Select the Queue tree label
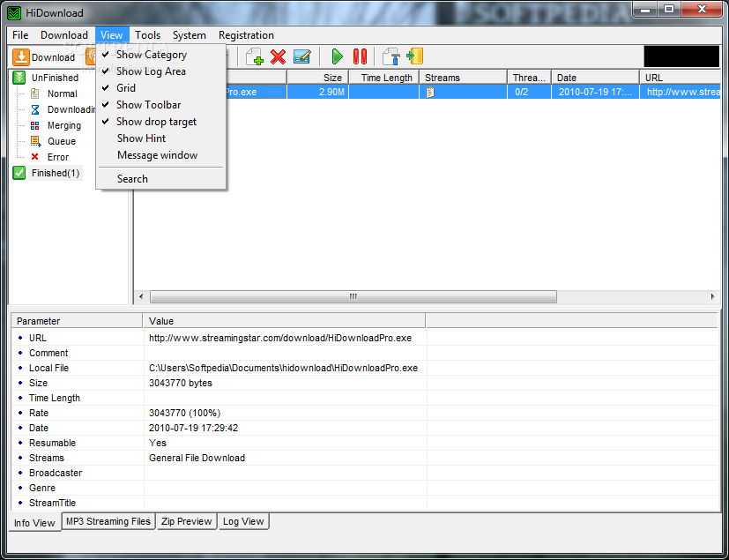 tap(62, 141)
